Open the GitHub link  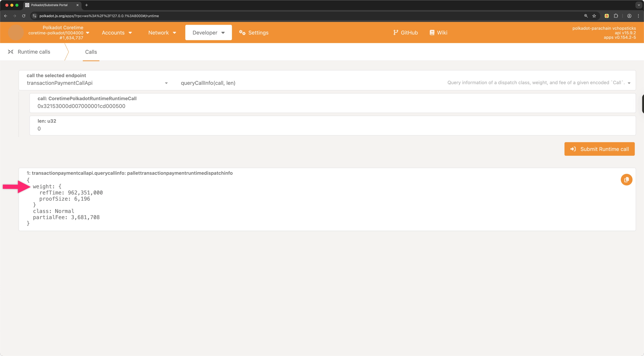(405, 33)
